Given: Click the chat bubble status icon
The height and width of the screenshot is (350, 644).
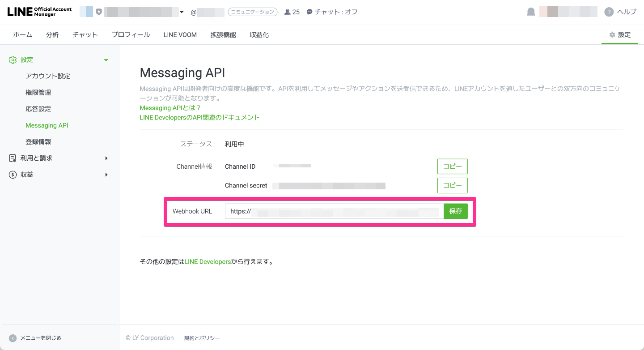Looking at the screenshot, I should 309,12.
